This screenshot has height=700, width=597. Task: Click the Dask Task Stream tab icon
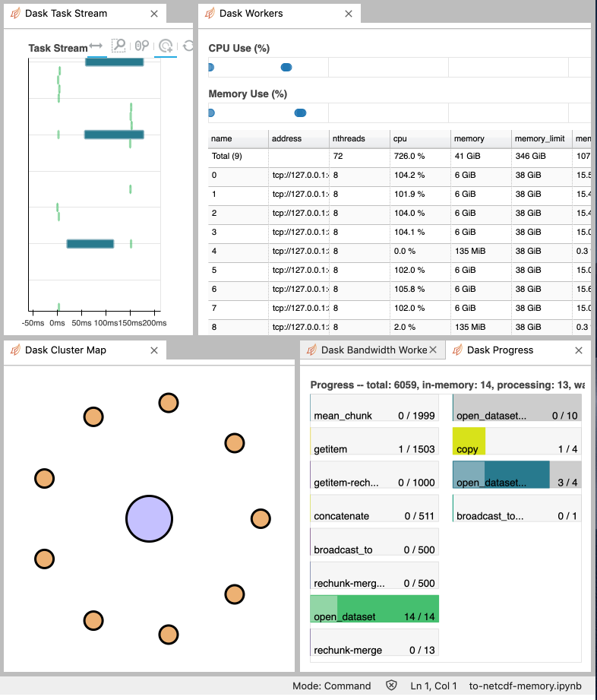click(x=16, y=14)
